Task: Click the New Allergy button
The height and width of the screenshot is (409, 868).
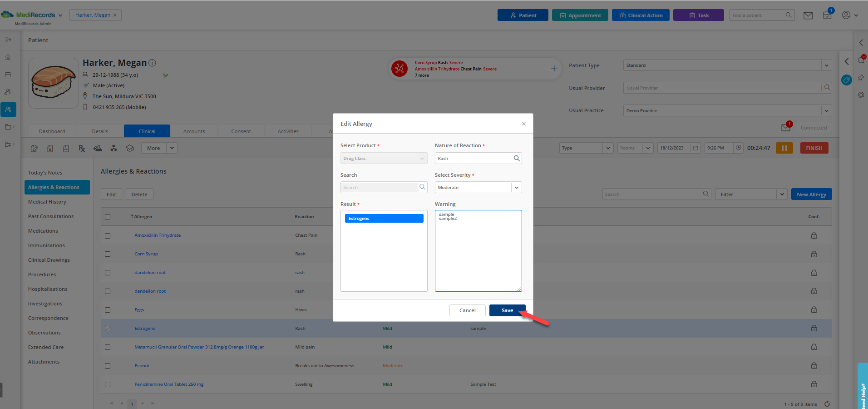Action: pyautogui.click(x=812, y=194)
